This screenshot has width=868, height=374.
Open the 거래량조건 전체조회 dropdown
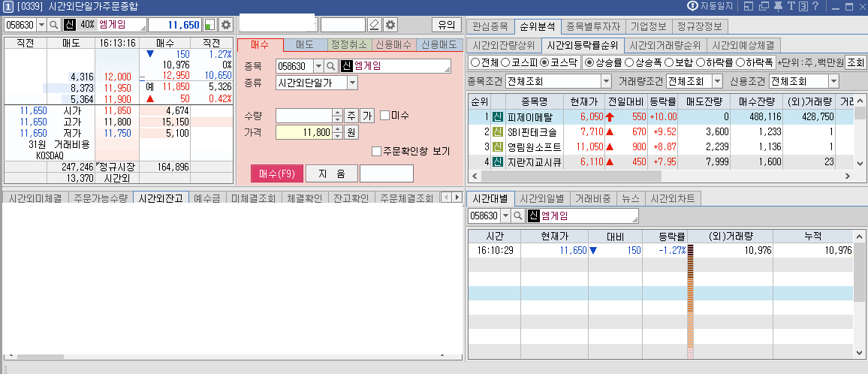[x=717, y=81]
